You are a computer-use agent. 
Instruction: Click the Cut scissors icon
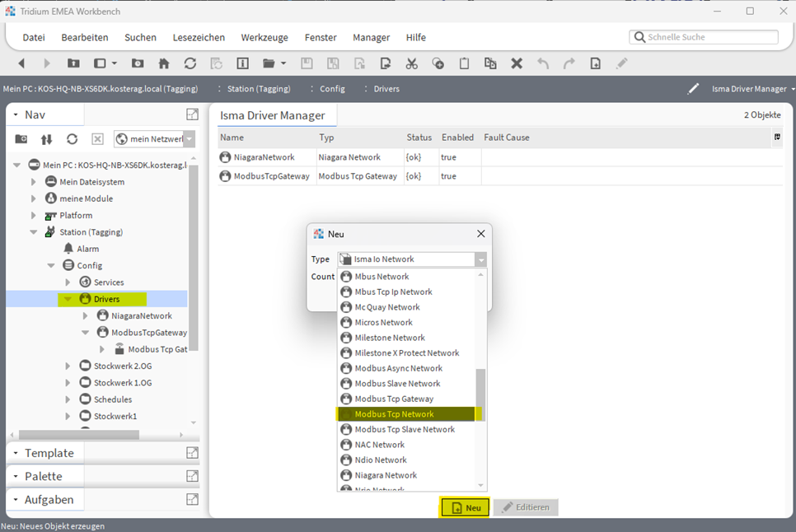click(412, 63)
